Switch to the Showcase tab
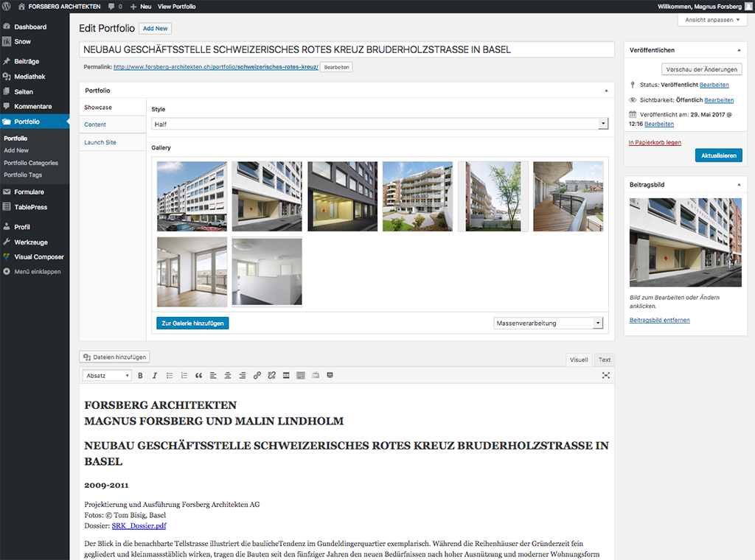The height and width of the screenshot is (560, 755). pos(98,108)
